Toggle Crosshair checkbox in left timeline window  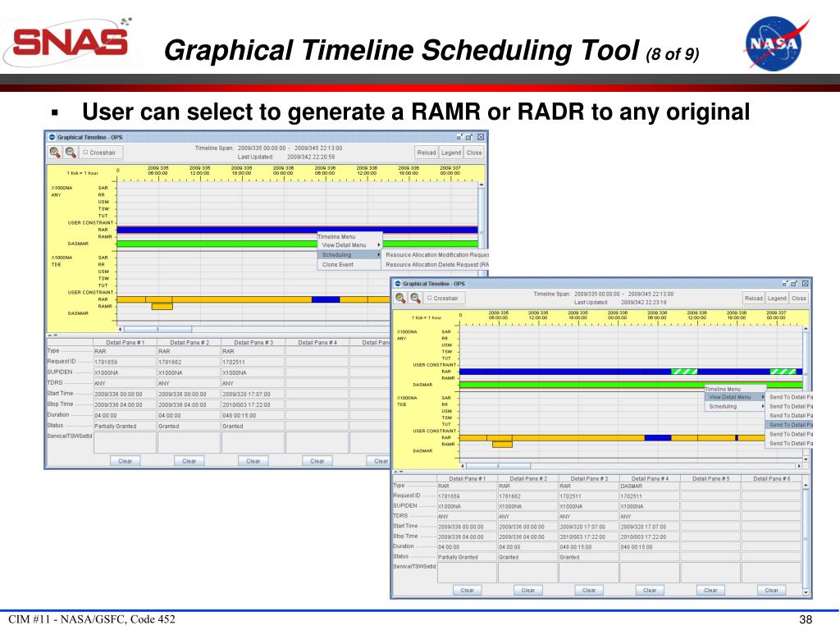pos(85,153)
